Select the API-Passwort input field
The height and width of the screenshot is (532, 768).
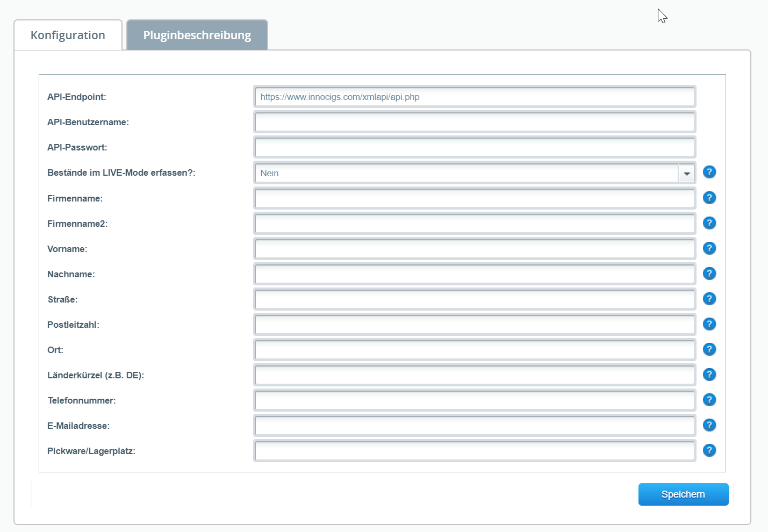(x=475, y=147)
